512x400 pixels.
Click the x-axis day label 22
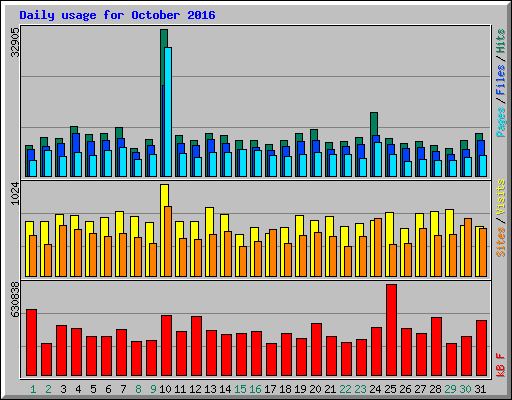[345, 389]
